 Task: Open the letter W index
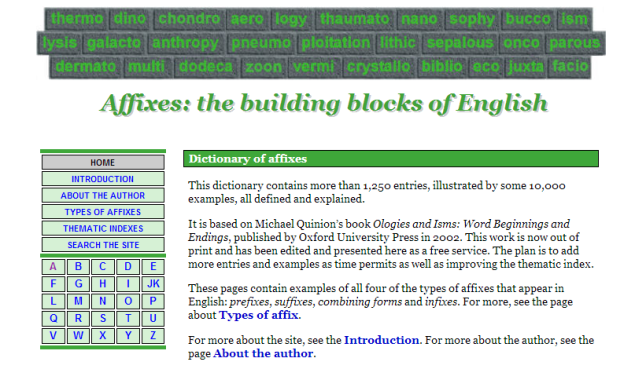pos(78,335)
